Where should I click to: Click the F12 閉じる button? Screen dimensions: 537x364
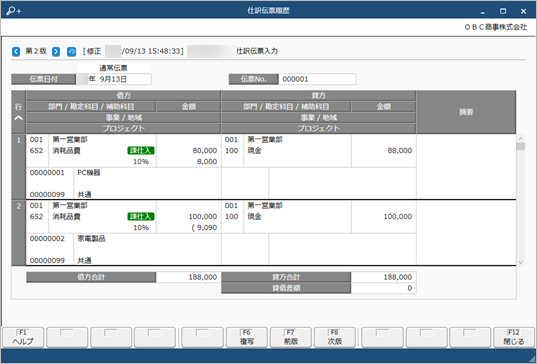click(514, 337)
